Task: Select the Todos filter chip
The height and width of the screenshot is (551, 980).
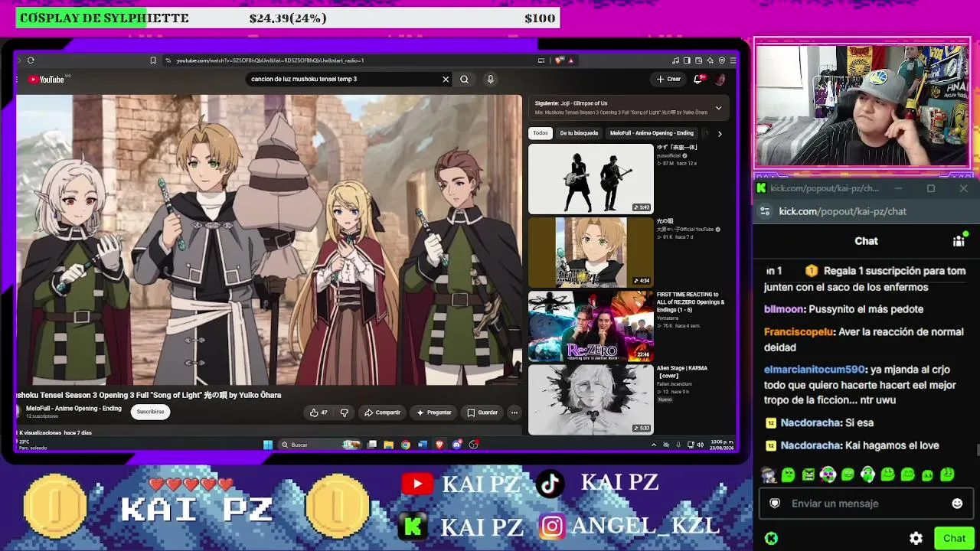Action: (x=541, y=133)
